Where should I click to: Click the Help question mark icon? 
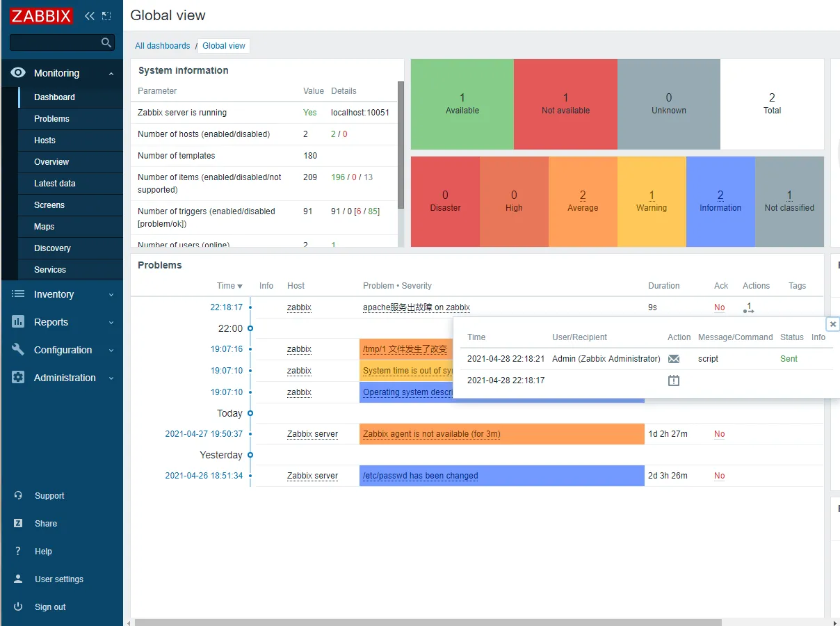click(x=18, y=552)
